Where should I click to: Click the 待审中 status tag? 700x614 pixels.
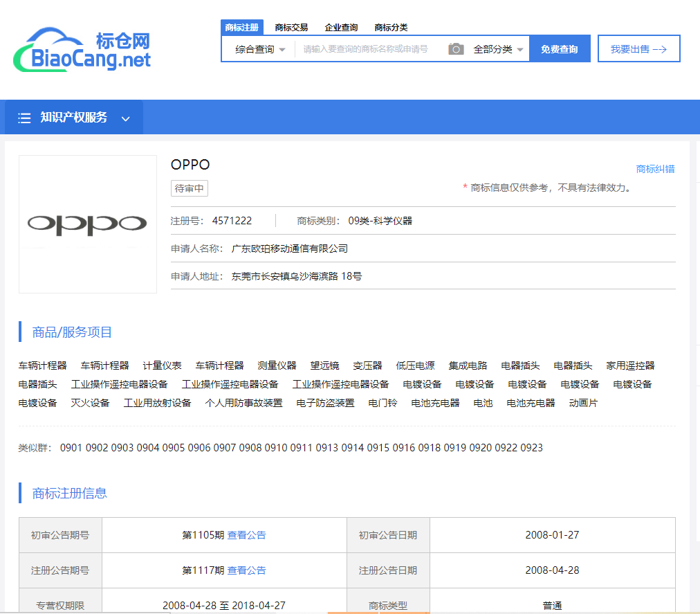pyautogui.click(x=190, y=188)
